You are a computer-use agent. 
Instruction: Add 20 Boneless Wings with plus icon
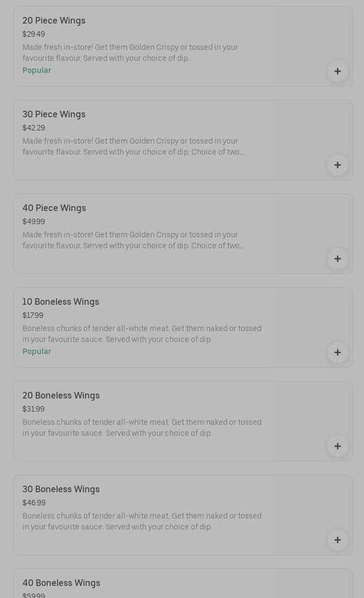pyautogui.click(x=338, y=446)
